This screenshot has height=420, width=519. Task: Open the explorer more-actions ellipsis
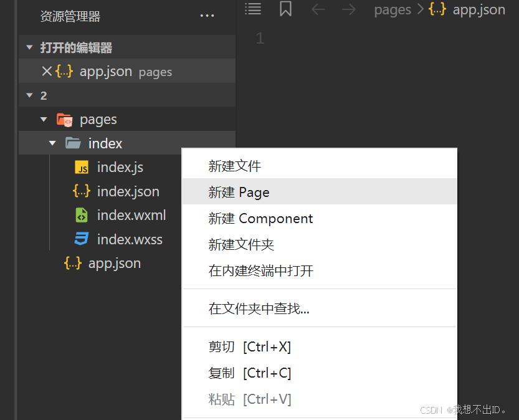[x=207, y=15]
